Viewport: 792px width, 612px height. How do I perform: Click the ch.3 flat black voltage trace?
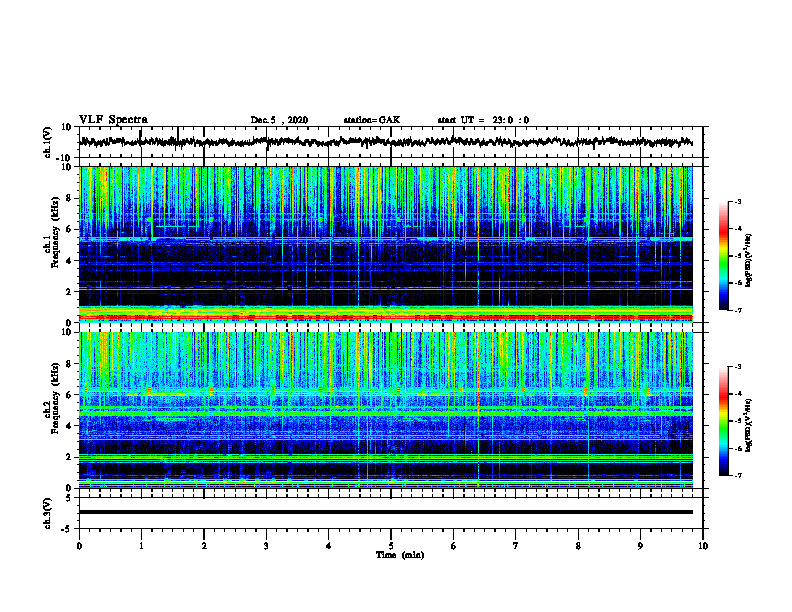386,512
